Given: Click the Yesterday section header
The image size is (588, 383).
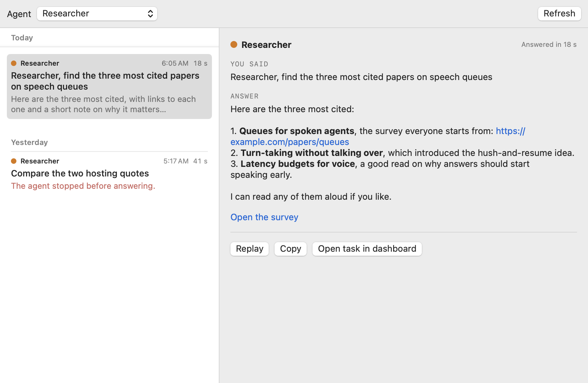Looking at the screenshot, I should point(29,142).
